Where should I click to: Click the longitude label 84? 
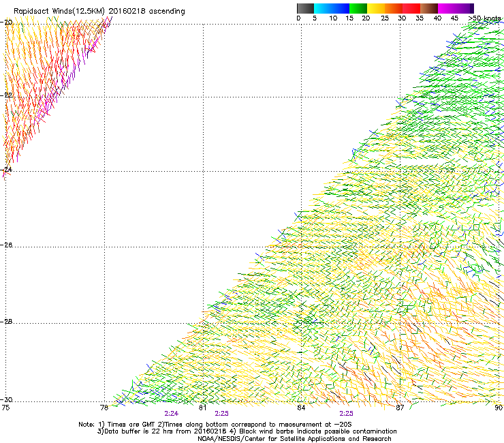pos(301,408)
